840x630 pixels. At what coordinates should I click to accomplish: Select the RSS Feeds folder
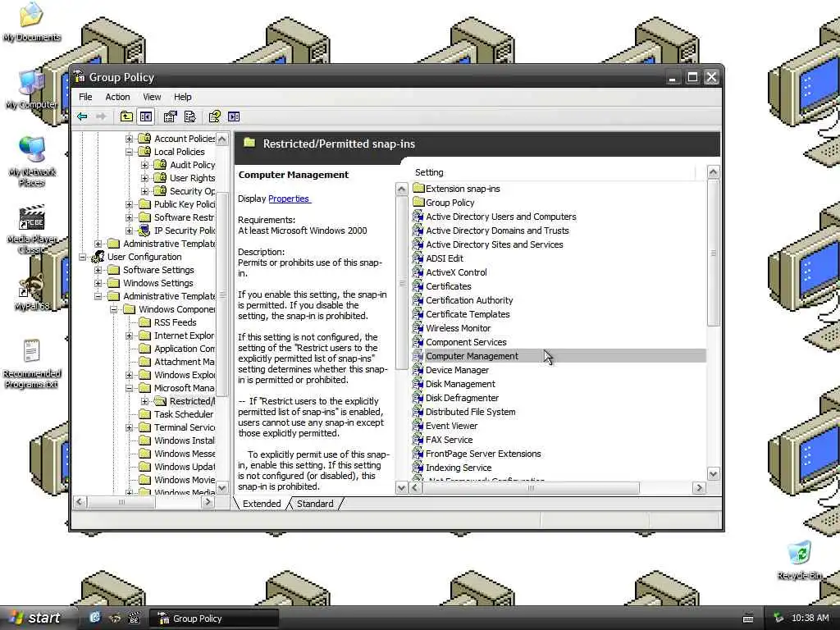(175, 322)
